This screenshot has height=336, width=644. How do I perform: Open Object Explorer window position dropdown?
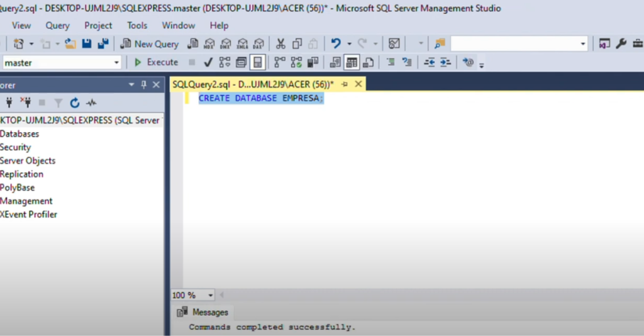pos(131,84)
